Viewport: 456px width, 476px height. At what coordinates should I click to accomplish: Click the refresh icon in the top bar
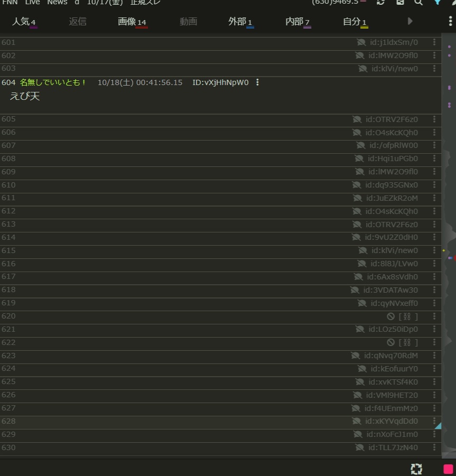[380, 2]
